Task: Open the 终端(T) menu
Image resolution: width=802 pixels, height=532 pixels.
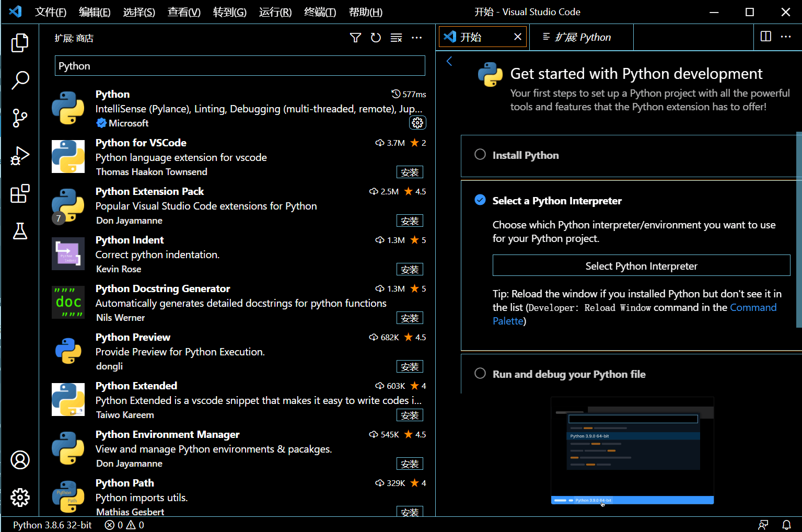Action: 320,12
